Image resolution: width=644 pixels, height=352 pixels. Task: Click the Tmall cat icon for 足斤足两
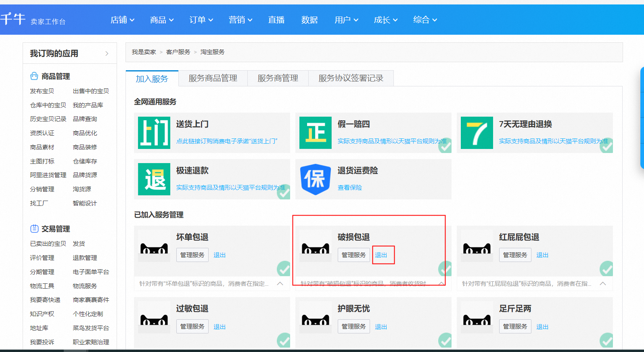[477, 317]
